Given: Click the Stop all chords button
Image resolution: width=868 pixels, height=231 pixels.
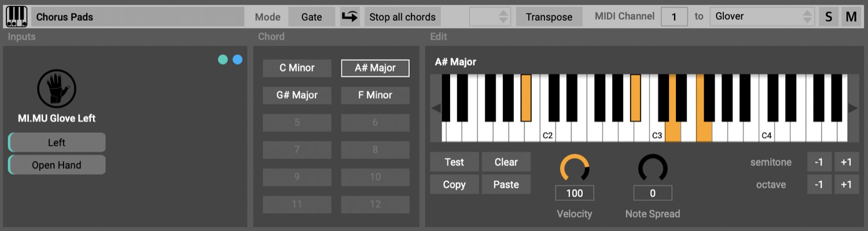Looking at the screenshot, I should [403, 17].
